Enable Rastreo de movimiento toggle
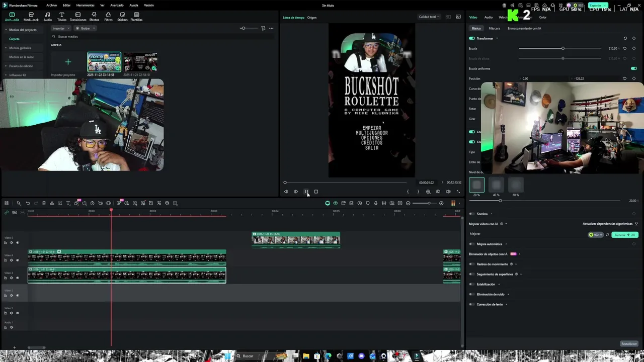 tap(472, 264)
